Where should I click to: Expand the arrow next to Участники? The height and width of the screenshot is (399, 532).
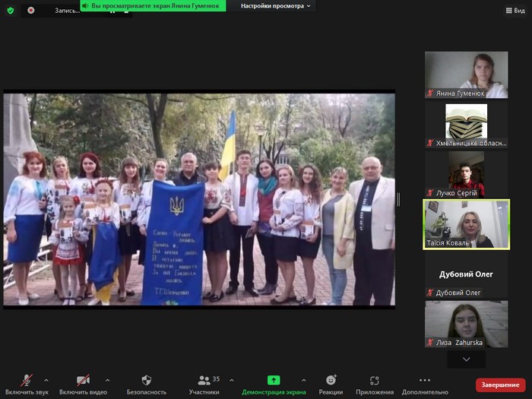(x=231, y=380)
